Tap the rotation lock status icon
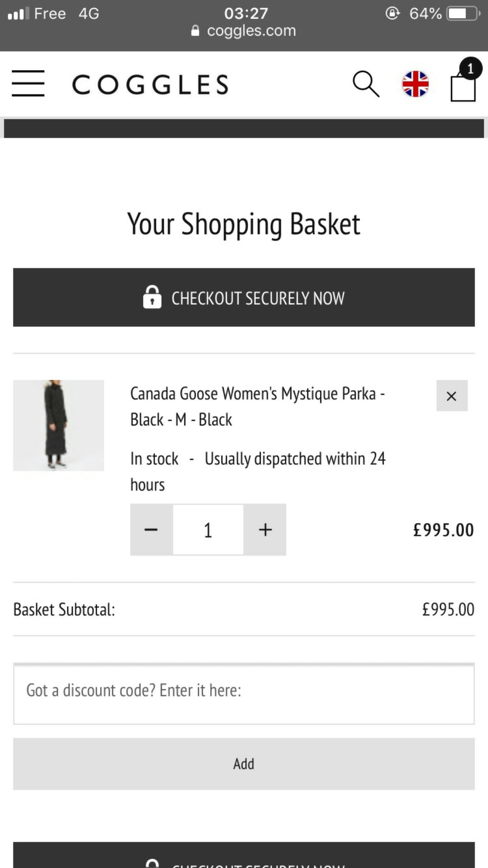 click(x=393, y=14)
